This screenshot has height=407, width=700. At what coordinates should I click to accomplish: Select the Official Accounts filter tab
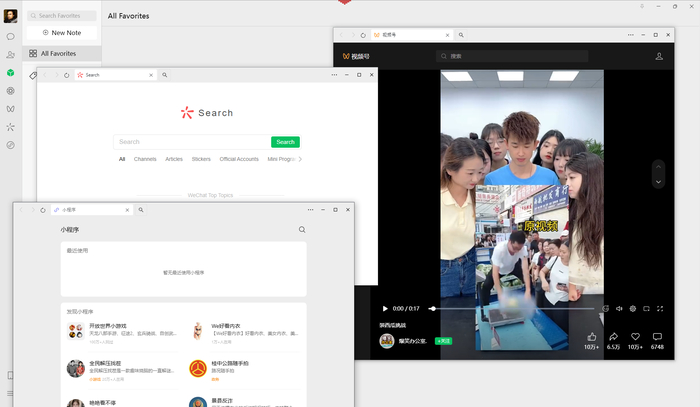[x=239, y=159]
